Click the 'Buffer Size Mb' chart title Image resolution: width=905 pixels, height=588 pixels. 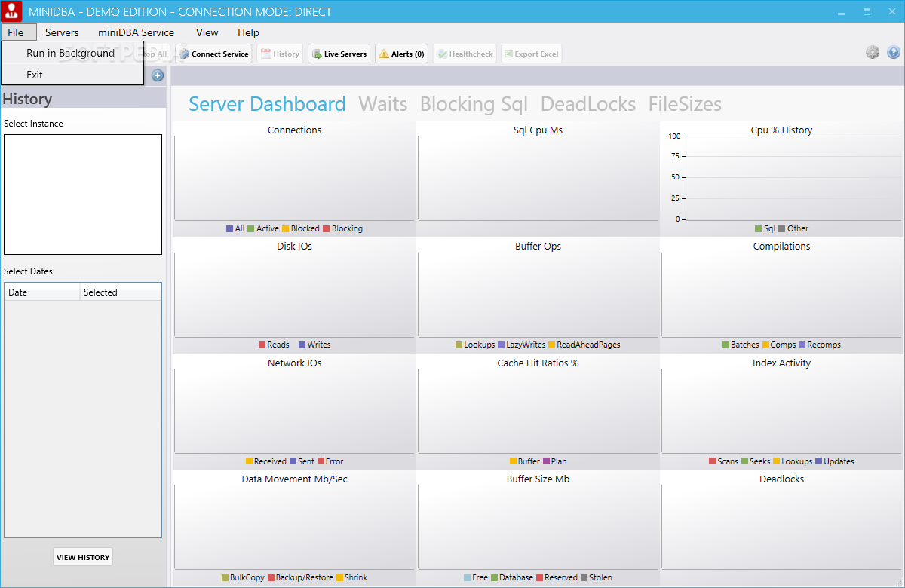(538, 479)
